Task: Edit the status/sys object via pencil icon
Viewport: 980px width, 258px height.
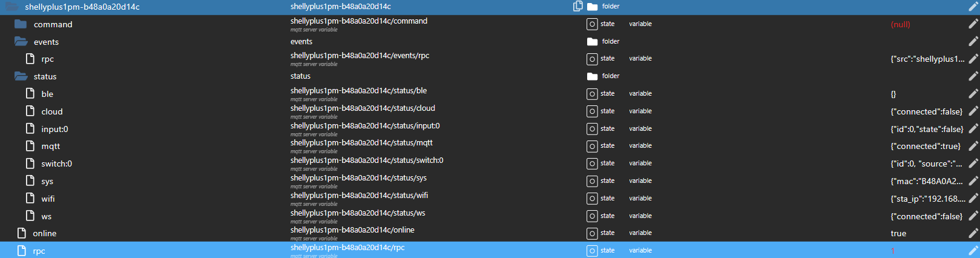Action: 973,181
